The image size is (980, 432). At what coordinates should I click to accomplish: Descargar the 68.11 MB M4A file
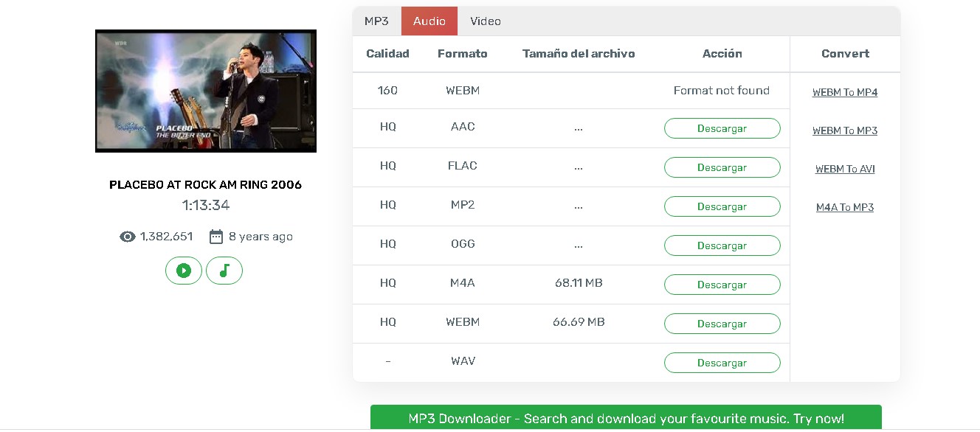tap(722, 284)
